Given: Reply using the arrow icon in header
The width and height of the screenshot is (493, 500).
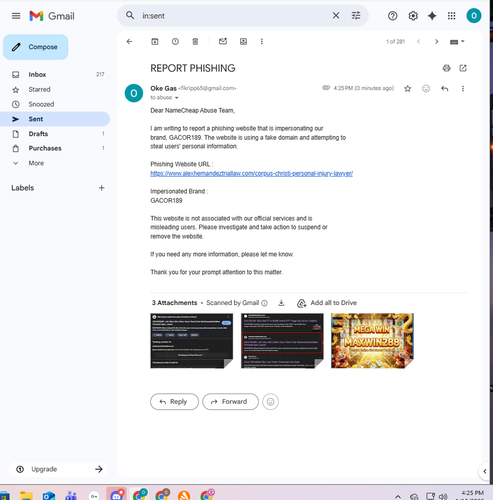Looking at the screenshot, I should 444,88.
